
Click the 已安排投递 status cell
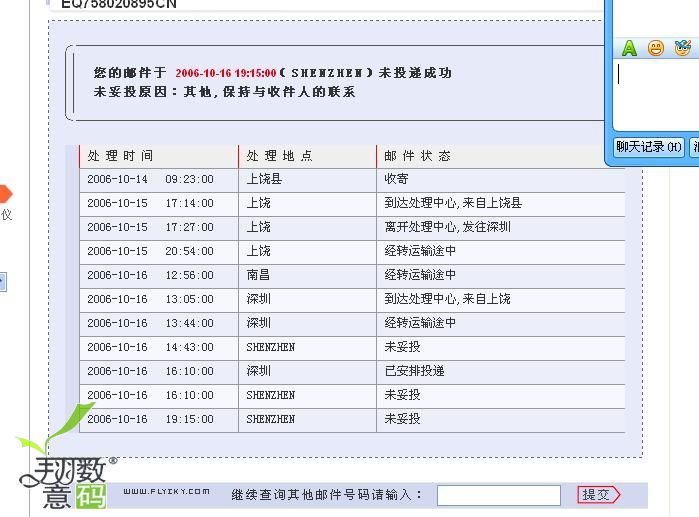pyautogui.click(x=414, y=371)
